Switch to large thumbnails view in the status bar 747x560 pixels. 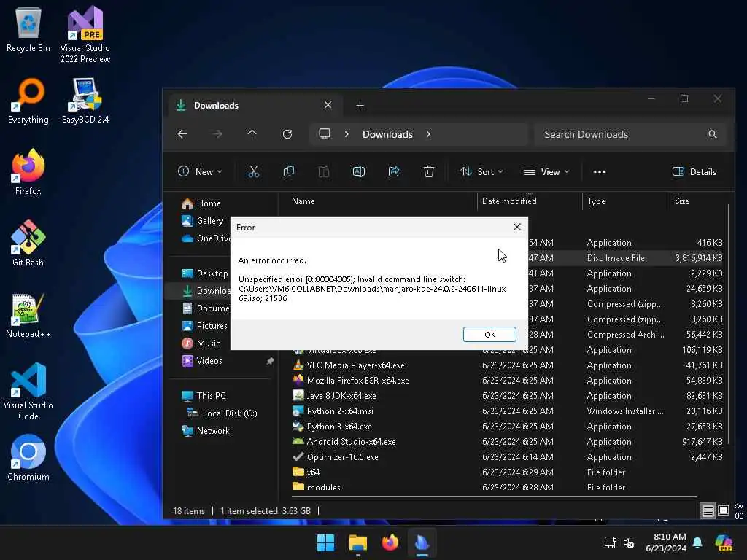coord(723,511)
